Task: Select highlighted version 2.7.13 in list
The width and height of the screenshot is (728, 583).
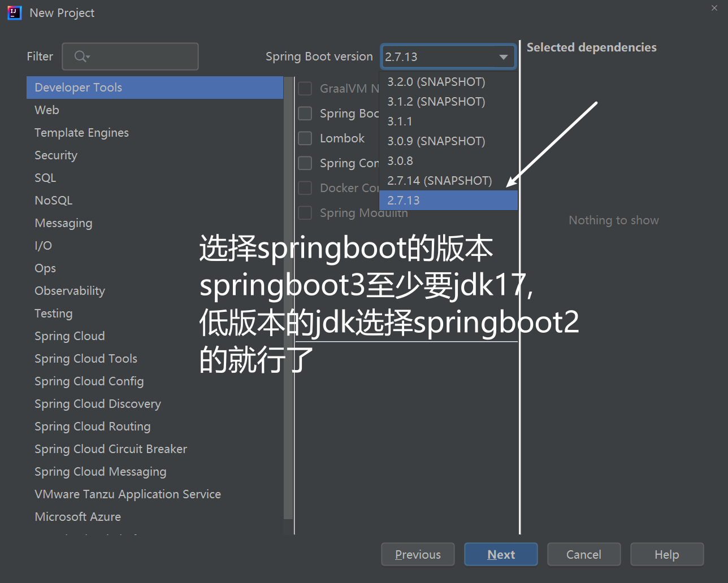Action: (448, 201)
